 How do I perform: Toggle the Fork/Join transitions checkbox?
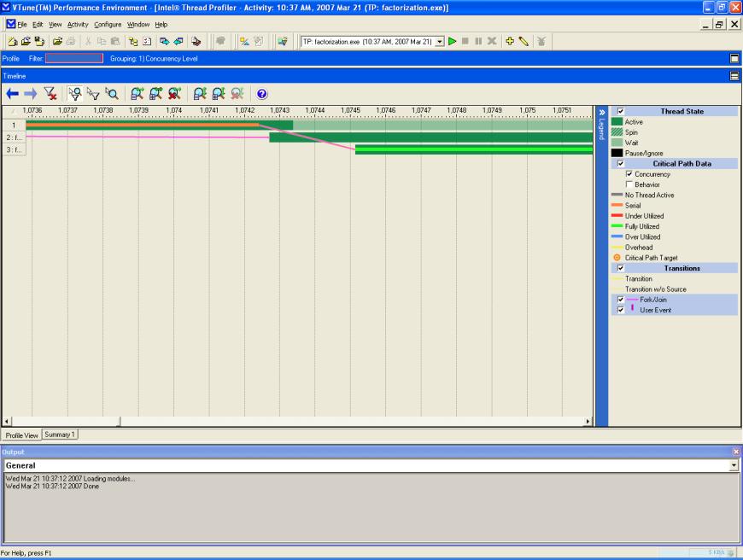621,300
